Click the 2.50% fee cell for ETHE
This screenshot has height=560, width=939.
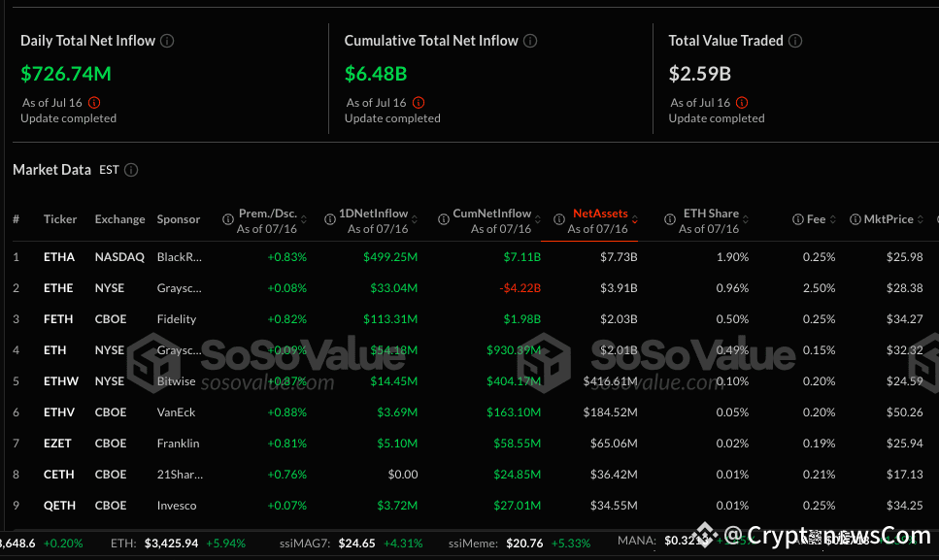tap(820, 288)
